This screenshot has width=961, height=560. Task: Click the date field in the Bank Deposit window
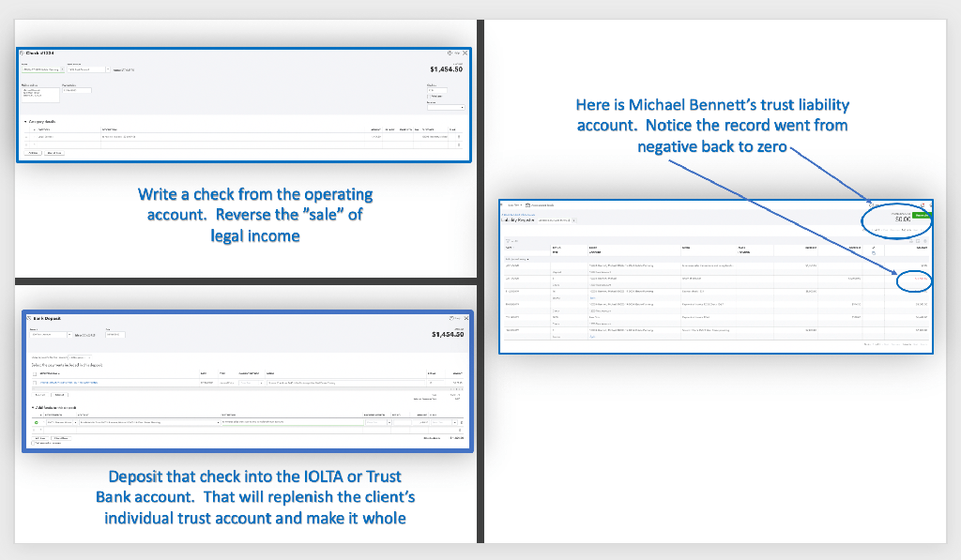coord(115,335)
